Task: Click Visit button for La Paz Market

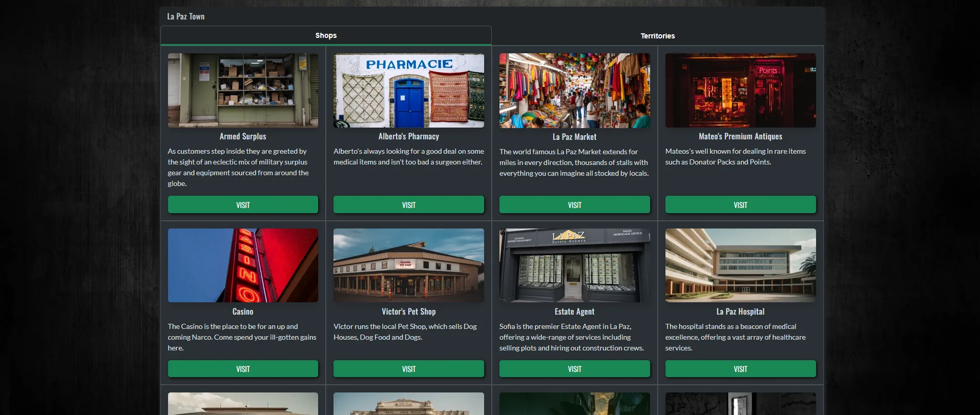Action: point(574,205)
